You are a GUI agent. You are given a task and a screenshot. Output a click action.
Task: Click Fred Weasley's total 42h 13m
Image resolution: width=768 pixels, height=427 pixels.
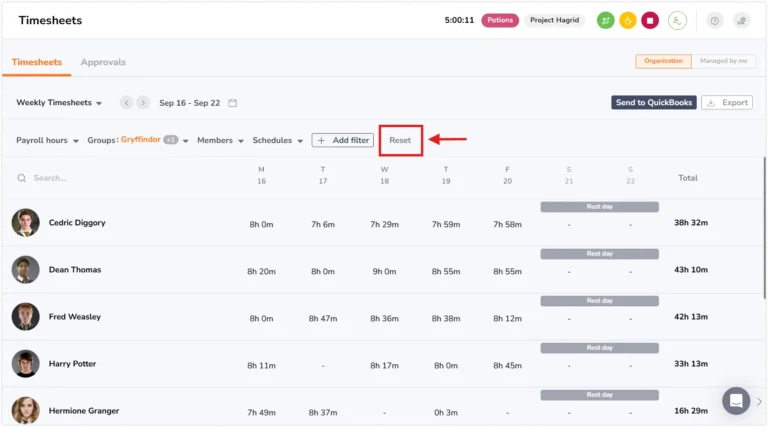691,317
